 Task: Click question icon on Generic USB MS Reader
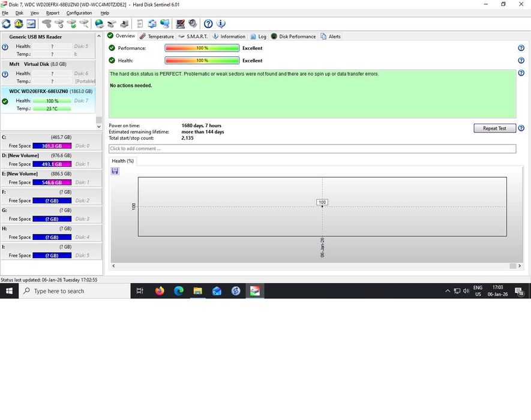pyautogui.click(x=5, y=47)
